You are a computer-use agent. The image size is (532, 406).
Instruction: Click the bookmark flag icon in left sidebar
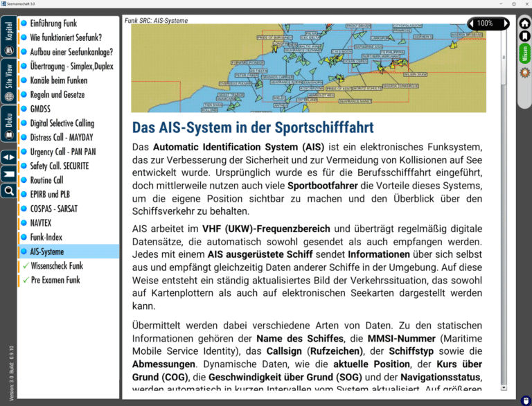(8, 174)
